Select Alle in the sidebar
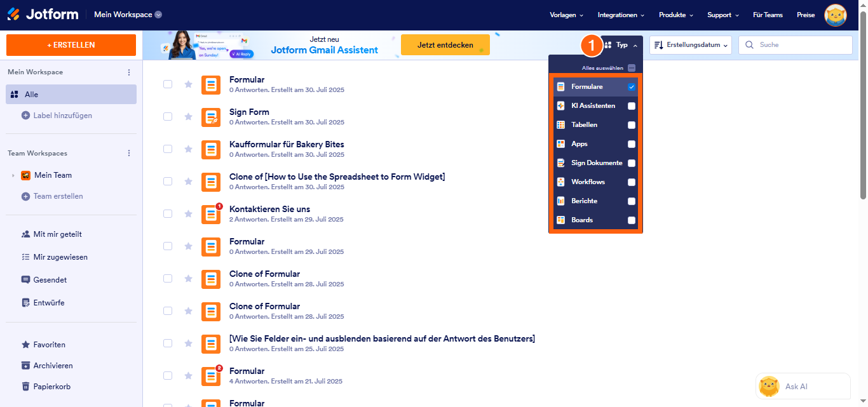Screen dimensions: 868x407 [x=71, y=94]
